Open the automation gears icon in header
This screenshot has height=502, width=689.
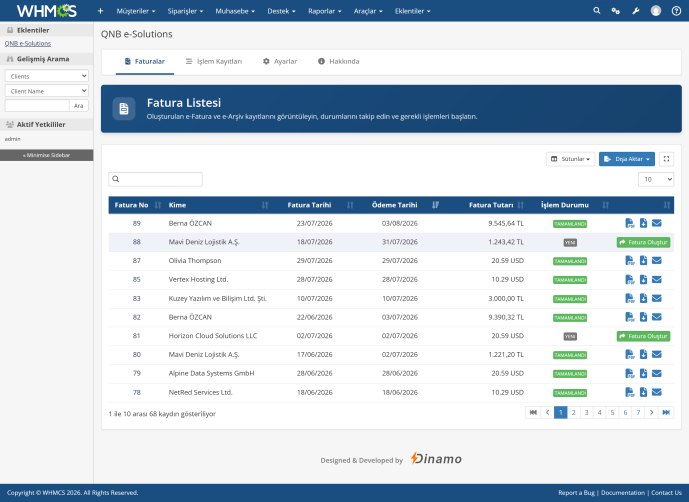pos(616,11)
